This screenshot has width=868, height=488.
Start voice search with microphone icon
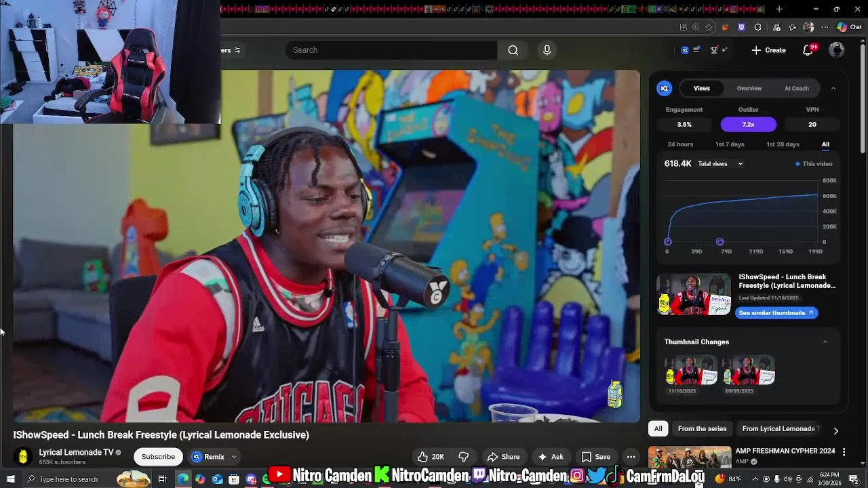[547, 50]
